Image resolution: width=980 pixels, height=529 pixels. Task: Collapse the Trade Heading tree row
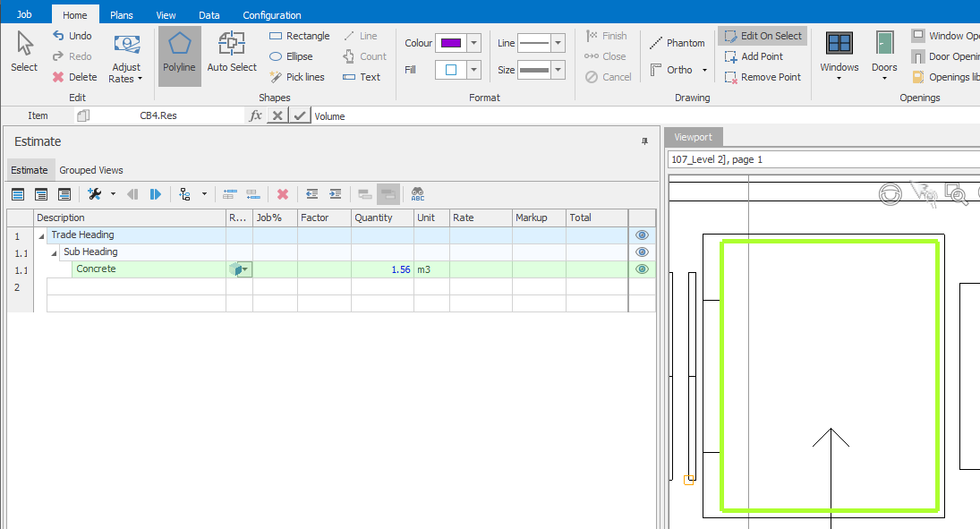pyautogui.click(x=41, y=235)
